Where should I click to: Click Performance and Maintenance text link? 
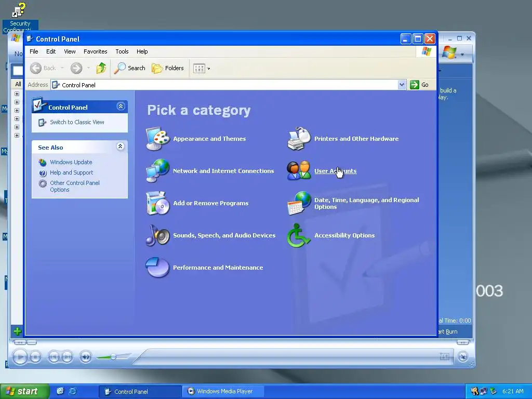point(218,268)
